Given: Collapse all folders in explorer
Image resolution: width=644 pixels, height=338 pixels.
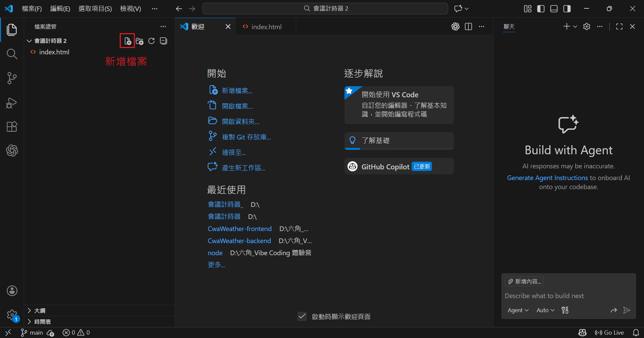Looking at the screenshot, I should (164, 41).
